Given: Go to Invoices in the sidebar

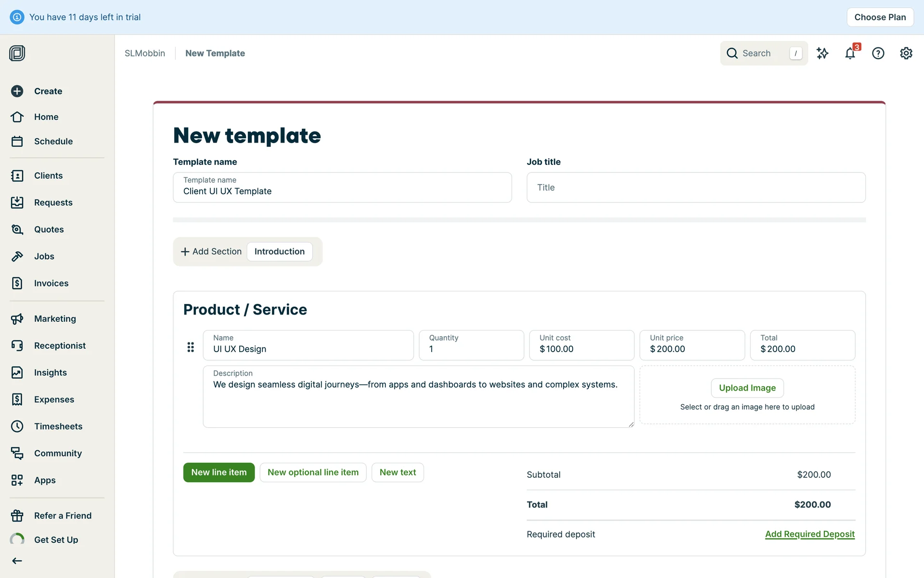Looking at the screenshot, I should (51, 283).
